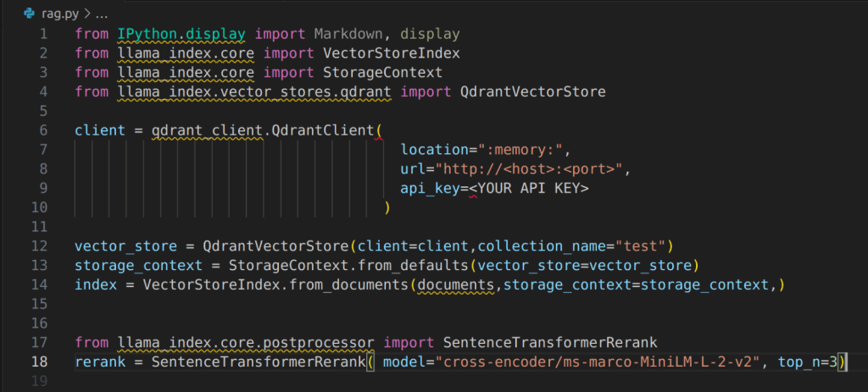Select line number 6 in the gutter

pyautogui.click(x=43, y=130)
